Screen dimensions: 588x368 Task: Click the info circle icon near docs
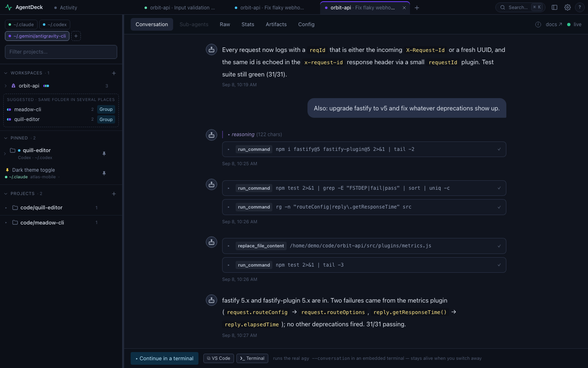(538, 25)
